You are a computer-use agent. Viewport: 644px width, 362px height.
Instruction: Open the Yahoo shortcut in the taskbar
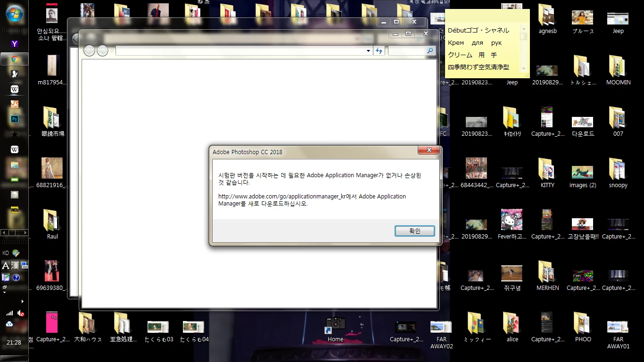tap(15, 44)
